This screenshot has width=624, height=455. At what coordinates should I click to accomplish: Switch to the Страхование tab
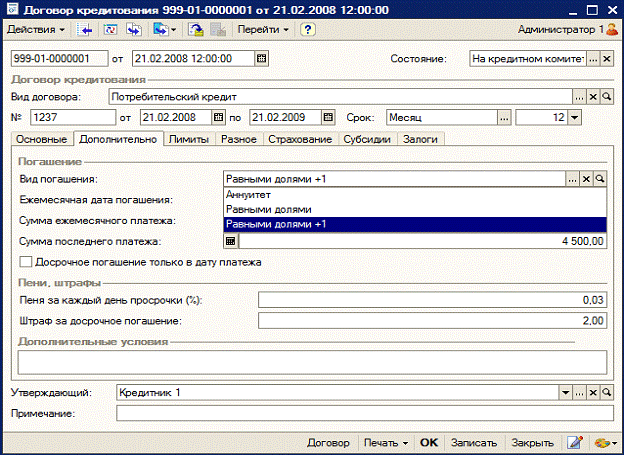300,139
